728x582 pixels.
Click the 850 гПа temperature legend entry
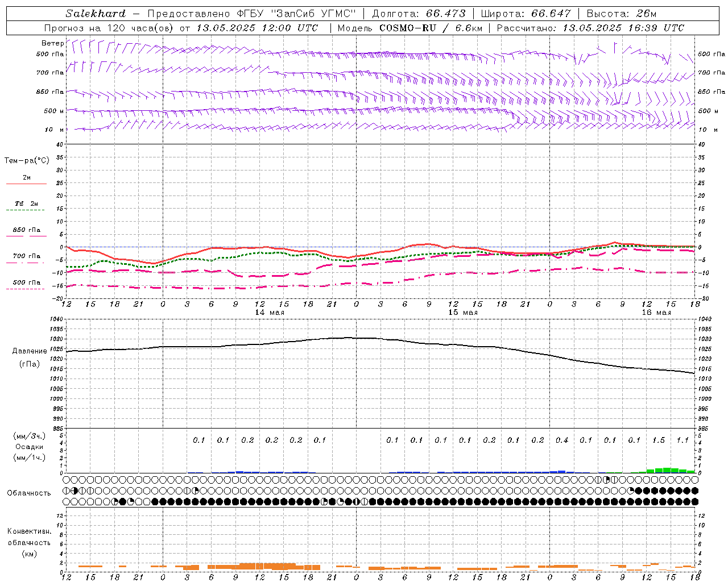click(x=26, y=230)
